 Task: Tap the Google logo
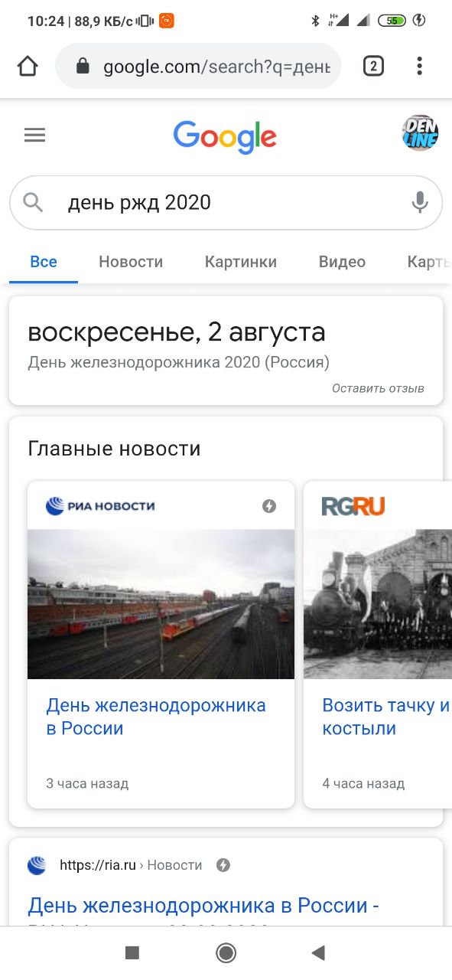(225, 137)
